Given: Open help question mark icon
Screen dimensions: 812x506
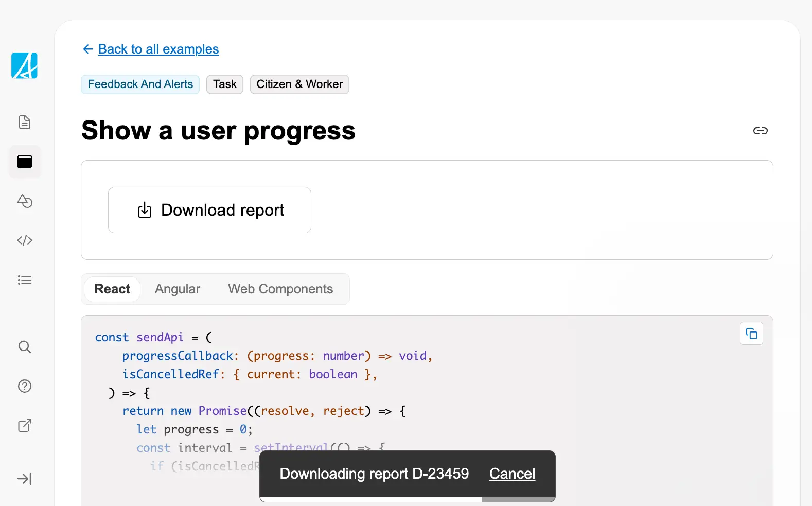Looking at the screenshot, I should coord(24,386).
